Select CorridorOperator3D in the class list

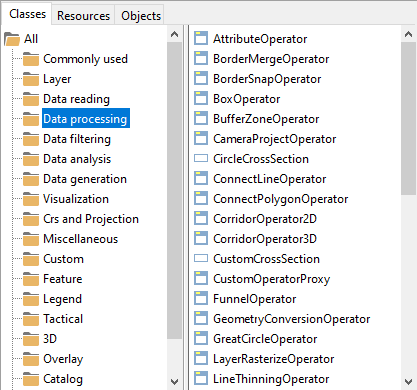click(265, 239)
